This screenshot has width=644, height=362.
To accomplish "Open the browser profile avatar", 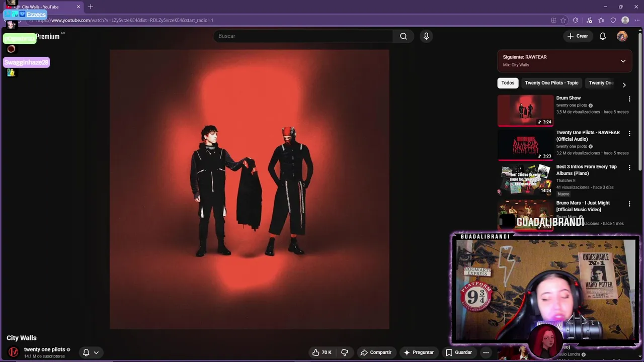I will coord(625,20).
